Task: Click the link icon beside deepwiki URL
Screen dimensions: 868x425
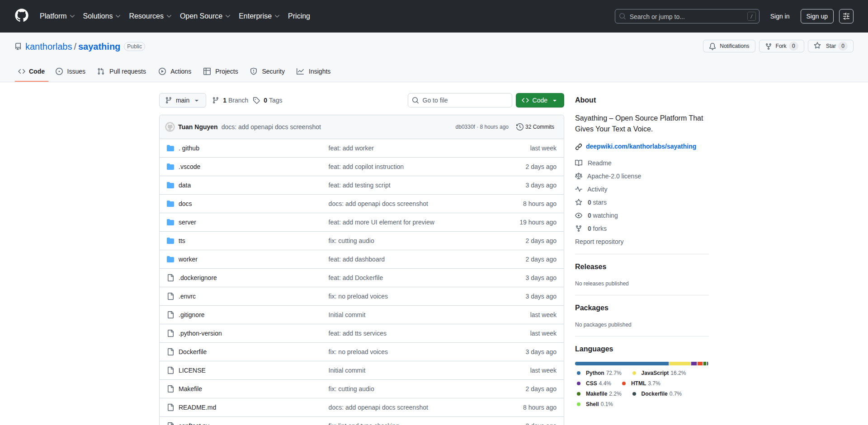Action: click(579, 147)
